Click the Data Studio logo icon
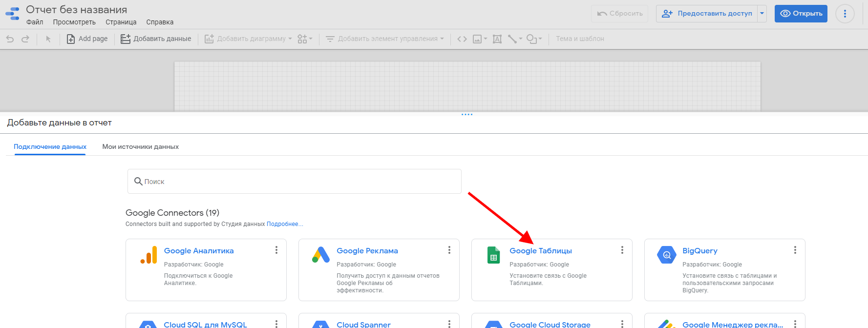Viewport: 868px width, 328px height. 13,13
